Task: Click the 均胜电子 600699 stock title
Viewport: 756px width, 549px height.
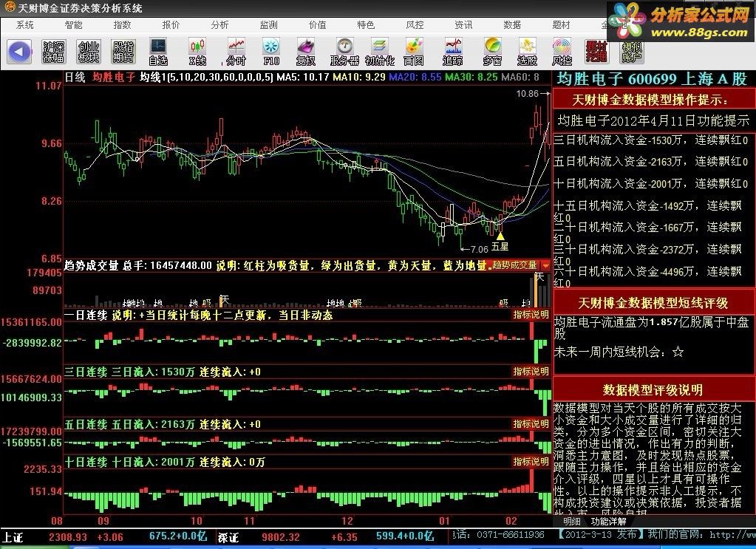Action: click(652, 78)
